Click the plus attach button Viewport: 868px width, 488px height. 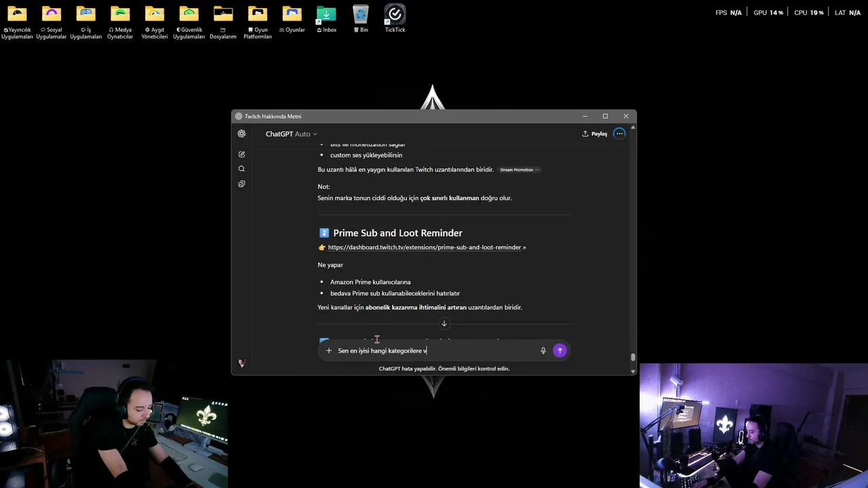[x=329, y=350]
